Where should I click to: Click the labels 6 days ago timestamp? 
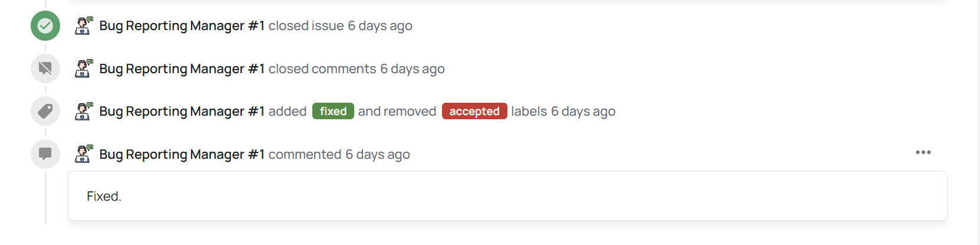point(583,112)
